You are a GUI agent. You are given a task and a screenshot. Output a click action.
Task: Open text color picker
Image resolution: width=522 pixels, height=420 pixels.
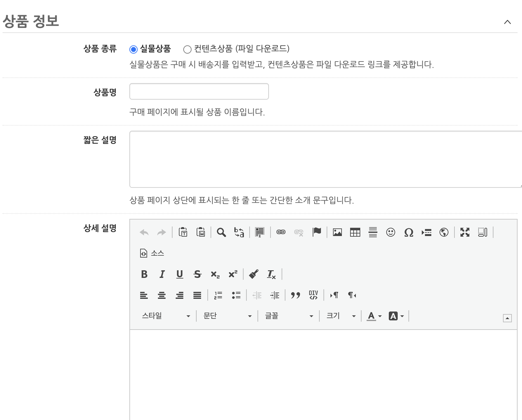pos(374,316)
